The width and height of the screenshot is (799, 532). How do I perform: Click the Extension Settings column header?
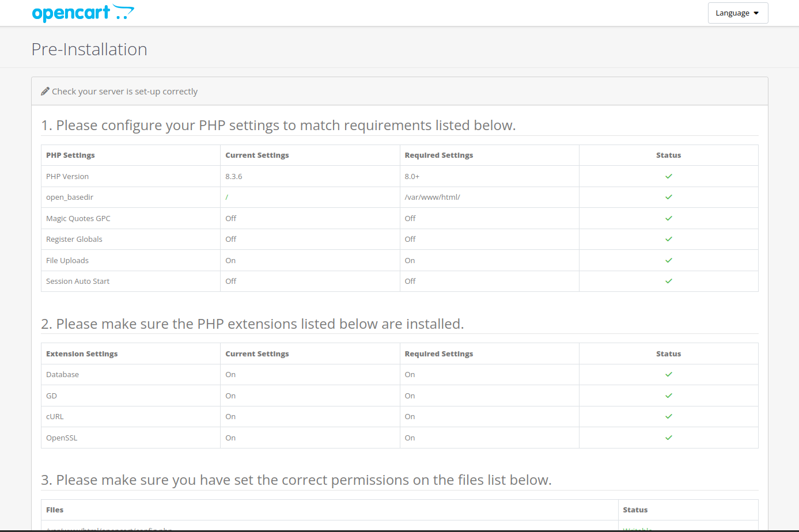coord(82,354)
